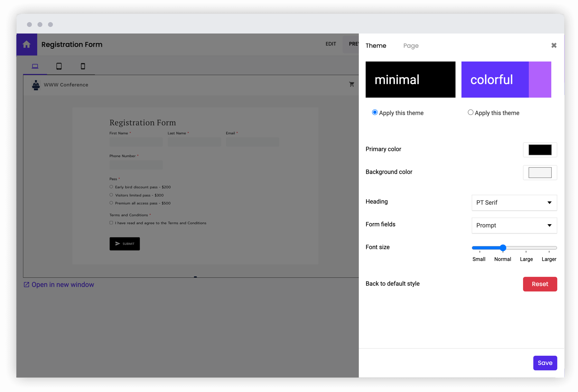Open the shopping cart icon
This screenshot has height=392, width=578.
tap(352, 84)
